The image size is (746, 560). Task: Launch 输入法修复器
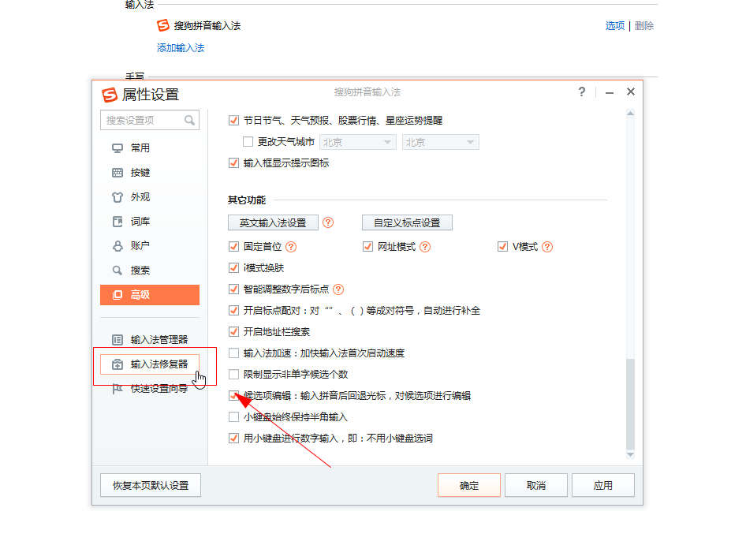[x=149, y=364]
